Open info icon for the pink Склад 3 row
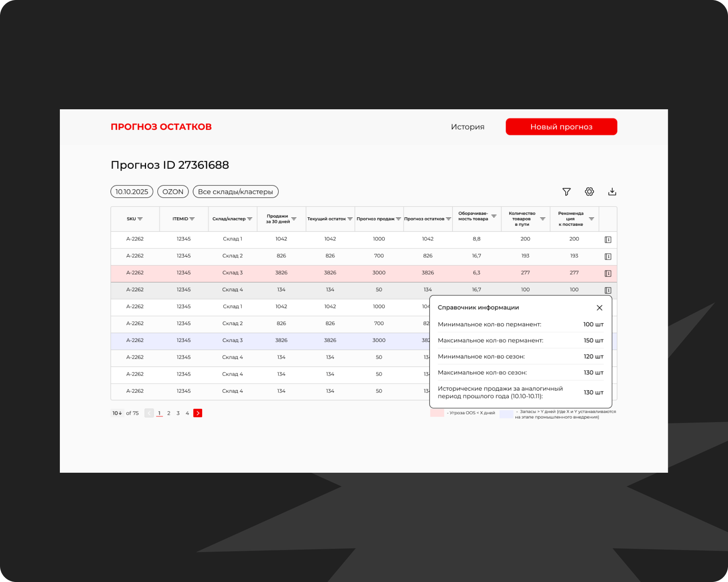The width and height of the screenshot is (728, 582). (607, 274)
